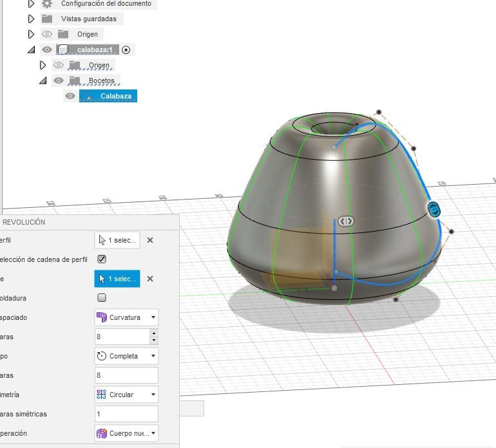This screenshot has width=496, height=448.
Task: Clear the Eje selection with X
Action: tap(150, 279)
